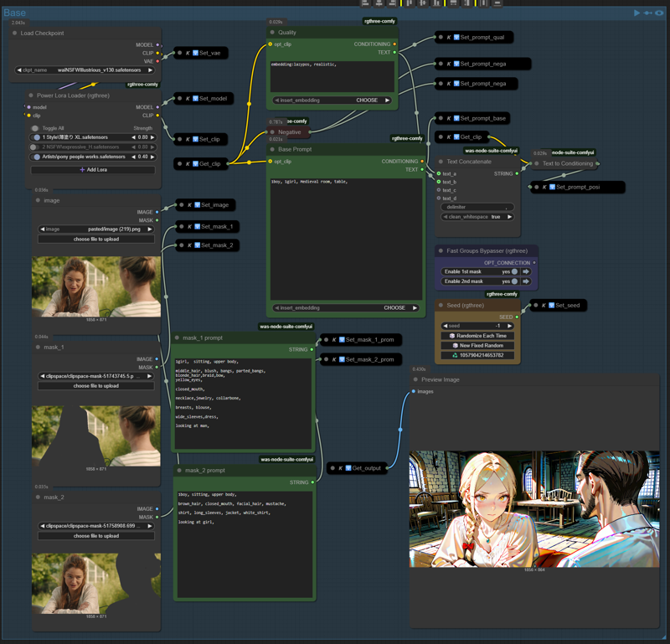This screenshot has height=644, width=670.
Task: Toggle the Artists pony people works lora
Action: [x=36, y=157]
